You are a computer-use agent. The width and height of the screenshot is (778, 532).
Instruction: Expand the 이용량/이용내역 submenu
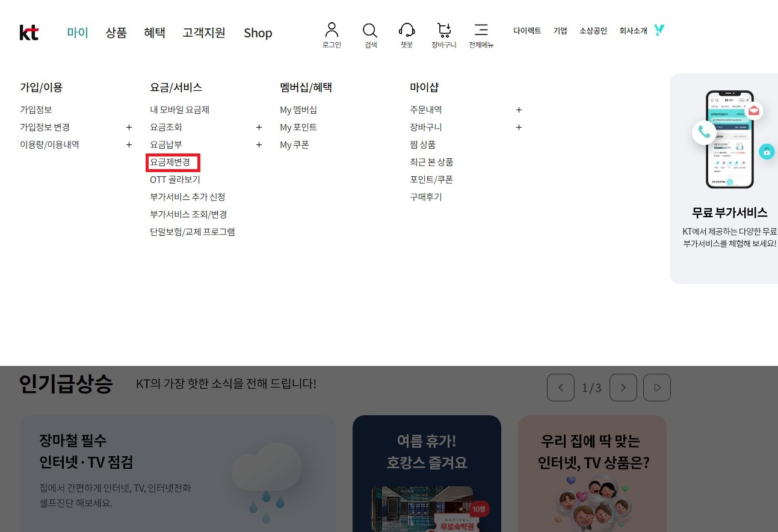point(129,144)
